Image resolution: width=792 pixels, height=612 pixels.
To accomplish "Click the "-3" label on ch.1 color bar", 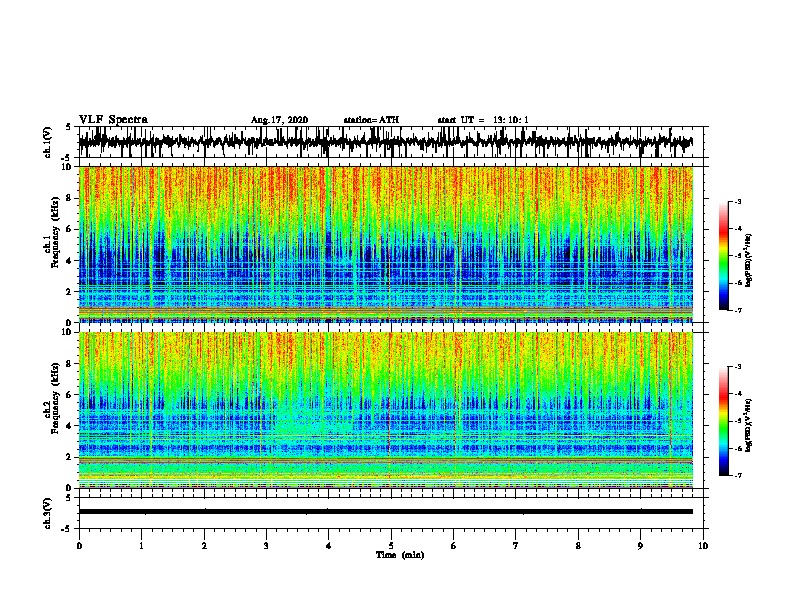I will [737, 201].
